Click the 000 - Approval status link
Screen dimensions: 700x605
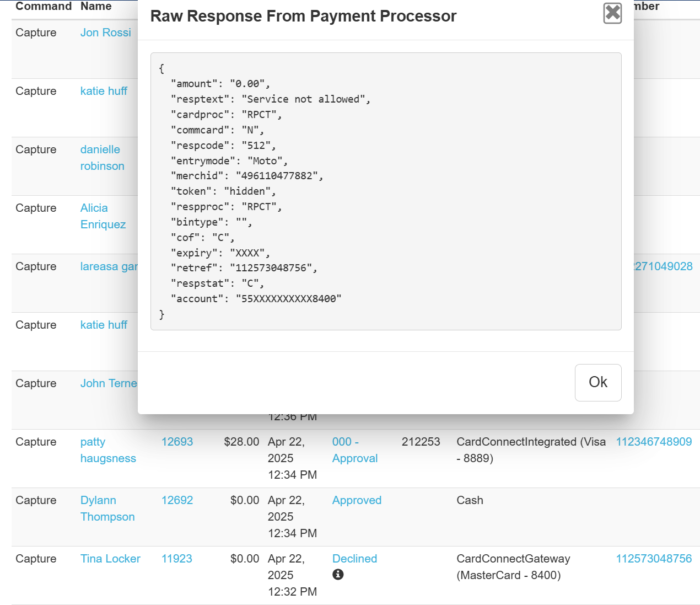[355, 450]
